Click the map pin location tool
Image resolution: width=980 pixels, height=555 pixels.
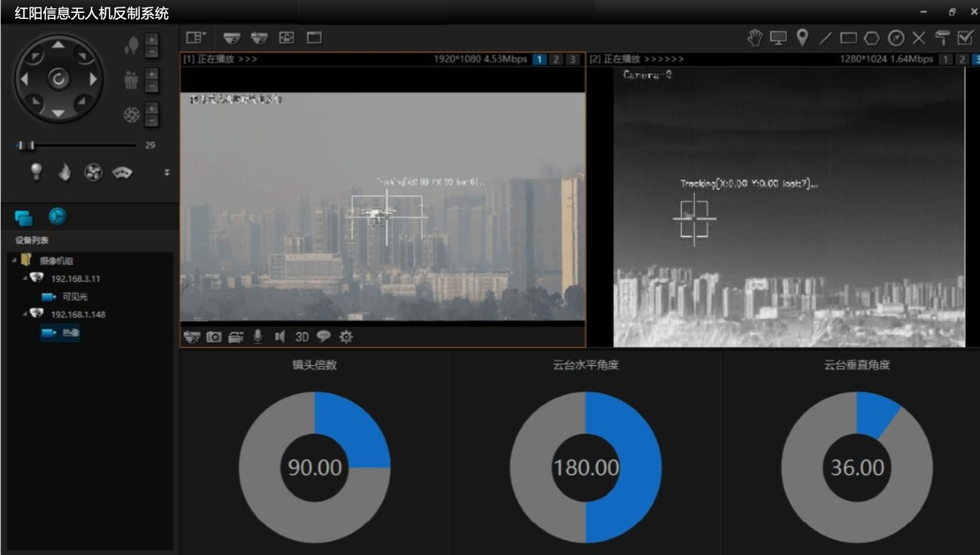click(802, 36)
